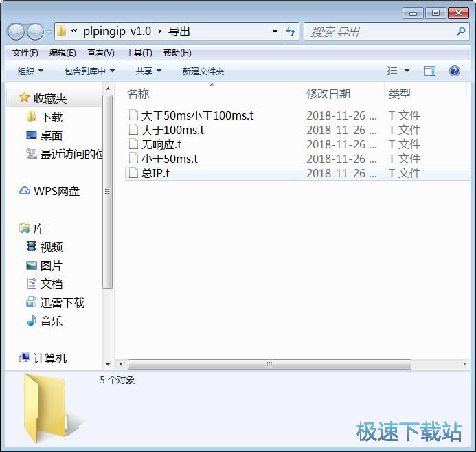Click the file icon of 大于100ms.t

pos(133,130)
